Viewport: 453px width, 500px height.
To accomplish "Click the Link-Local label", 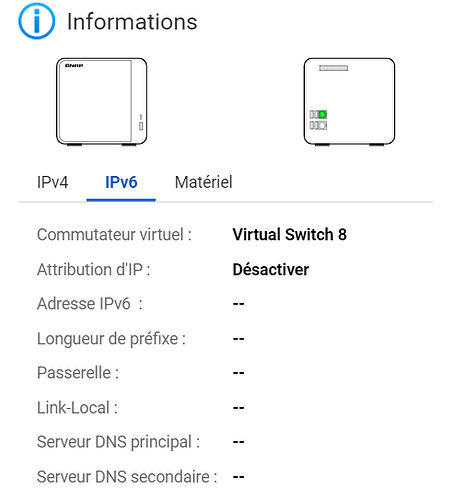I will (77, 408).
